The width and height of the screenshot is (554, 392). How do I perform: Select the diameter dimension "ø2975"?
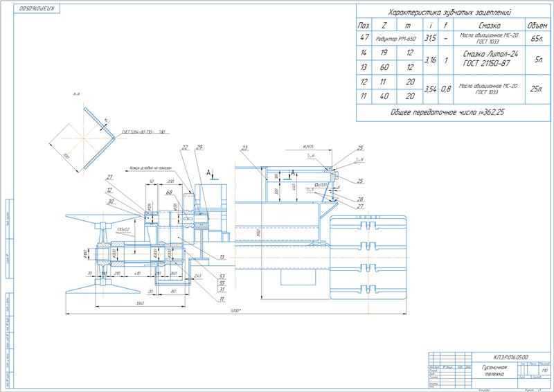pyautogui.click(x=308, y=146)
